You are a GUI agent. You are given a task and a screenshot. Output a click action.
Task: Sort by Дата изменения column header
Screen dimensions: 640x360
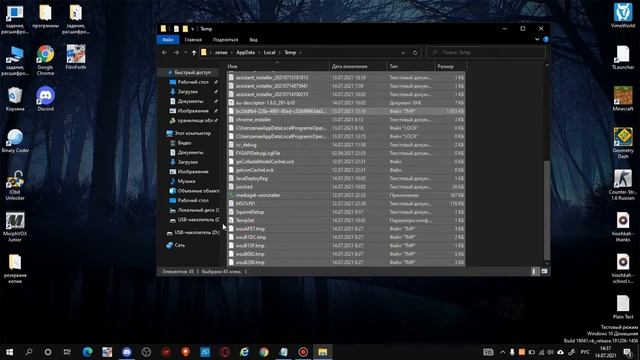(x=358, y=66)
